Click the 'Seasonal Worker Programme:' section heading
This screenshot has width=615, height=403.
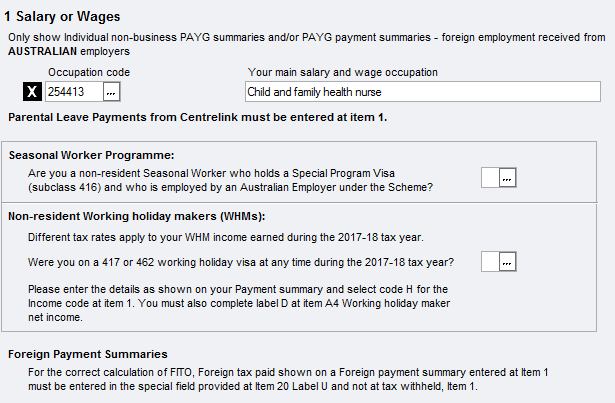tap(91, 155)
